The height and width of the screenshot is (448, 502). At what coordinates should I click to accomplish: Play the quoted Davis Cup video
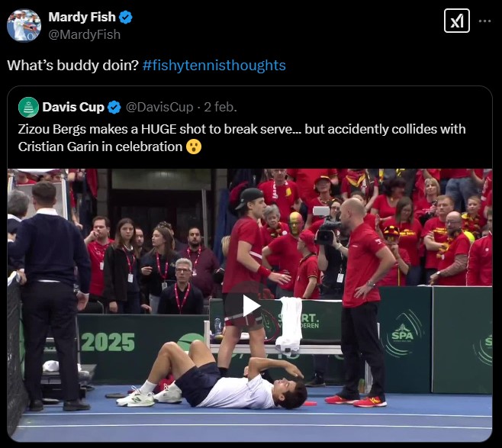(x=249, y=305)
